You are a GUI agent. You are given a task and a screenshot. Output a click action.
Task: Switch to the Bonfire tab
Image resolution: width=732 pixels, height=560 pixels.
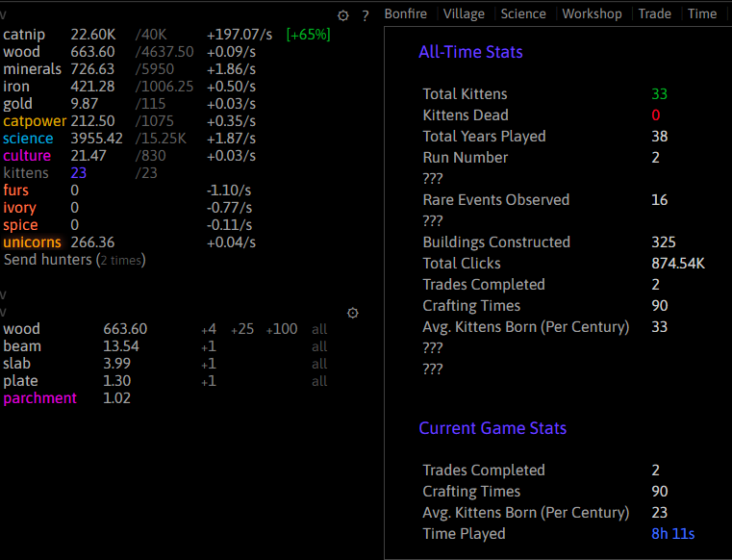point(405,14)
